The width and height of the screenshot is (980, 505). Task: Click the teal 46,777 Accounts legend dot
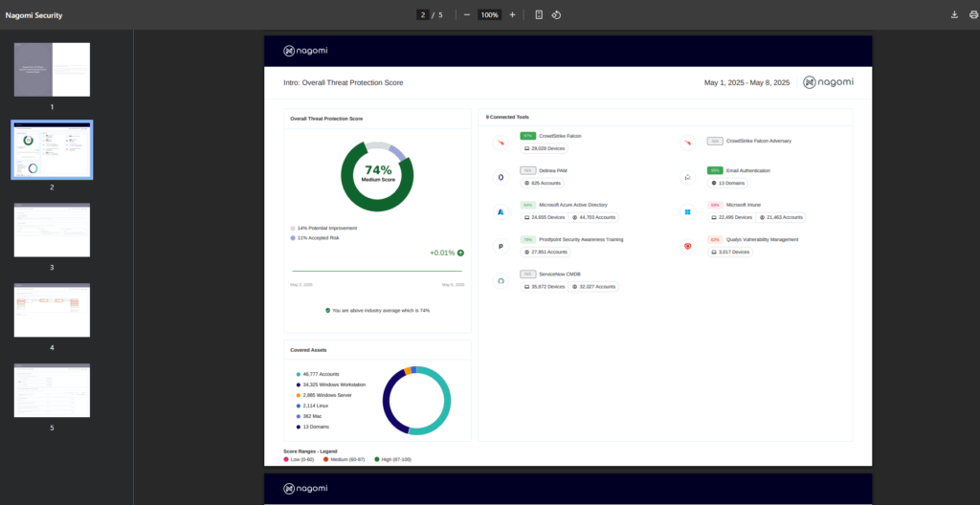click(x=299, y=374)
